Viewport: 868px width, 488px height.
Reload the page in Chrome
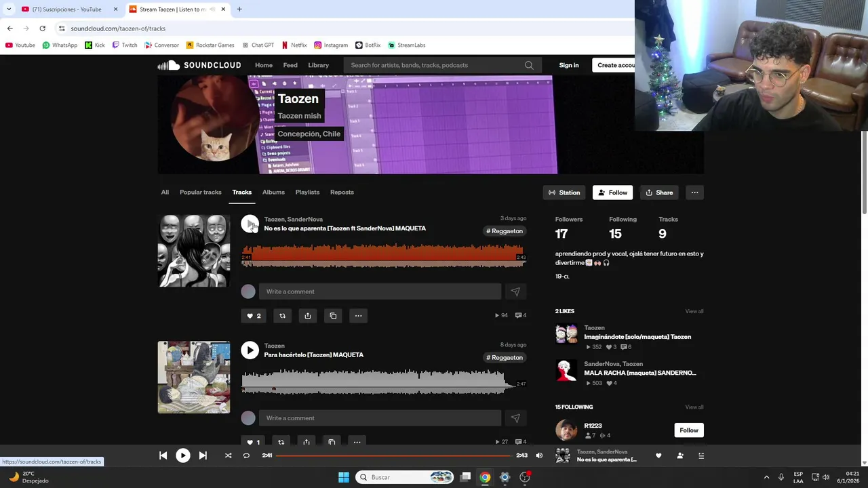42,28
